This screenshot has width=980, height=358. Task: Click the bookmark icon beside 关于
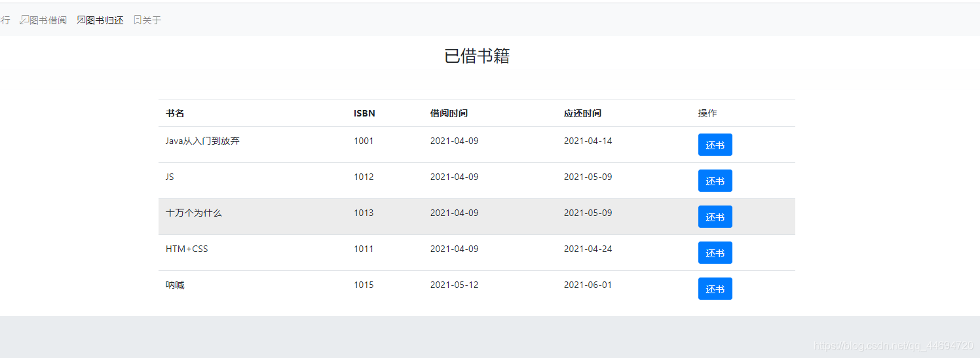138,20
